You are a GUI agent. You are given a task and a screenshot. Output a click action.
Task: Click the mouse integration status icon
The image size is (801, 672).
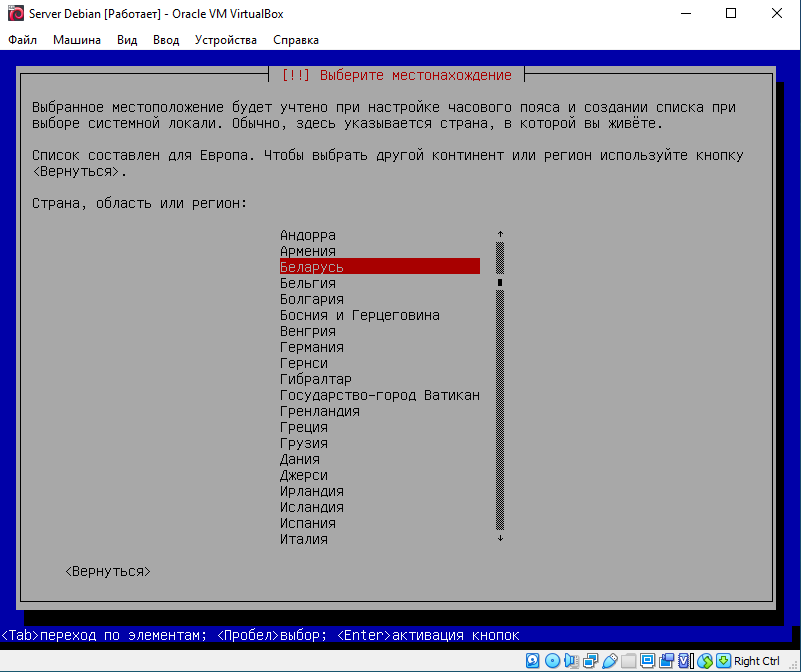(x=704, y=661)
